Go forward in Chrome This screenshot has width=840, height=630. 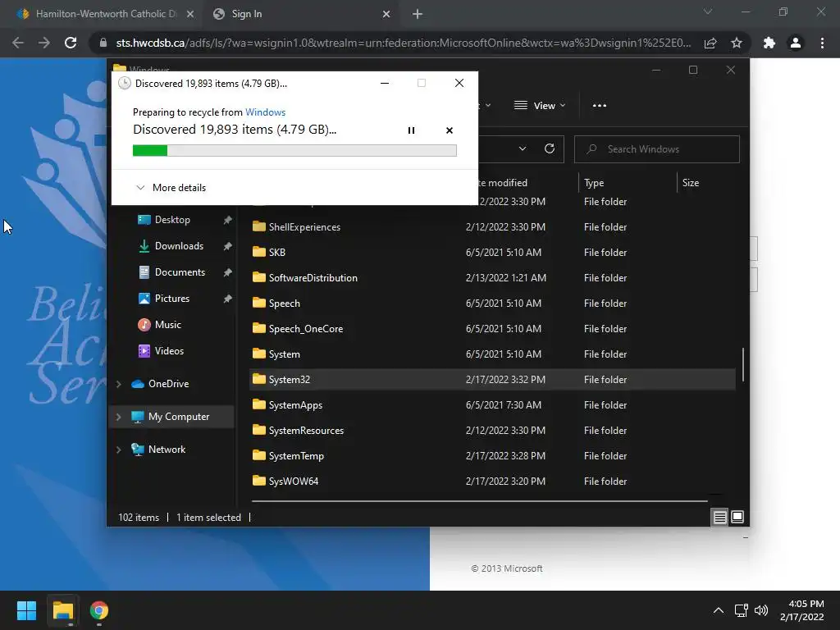coord(44,43)
